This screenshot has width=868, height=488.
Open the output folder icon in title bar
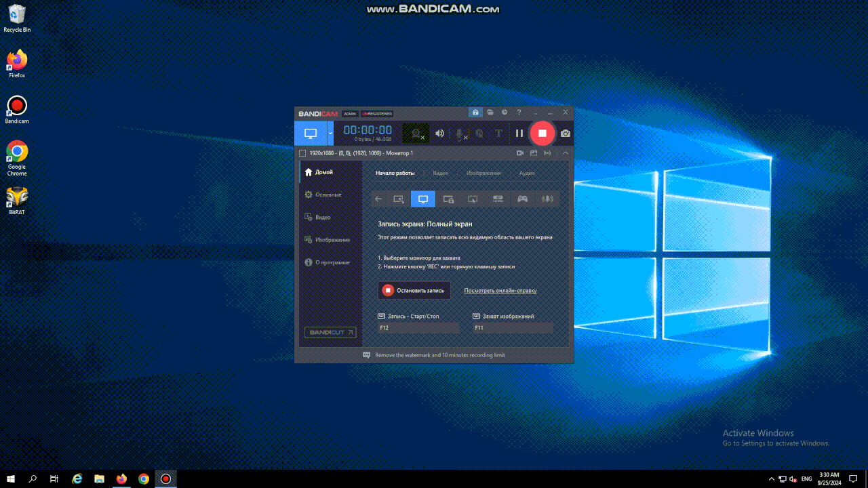[490, 113]
